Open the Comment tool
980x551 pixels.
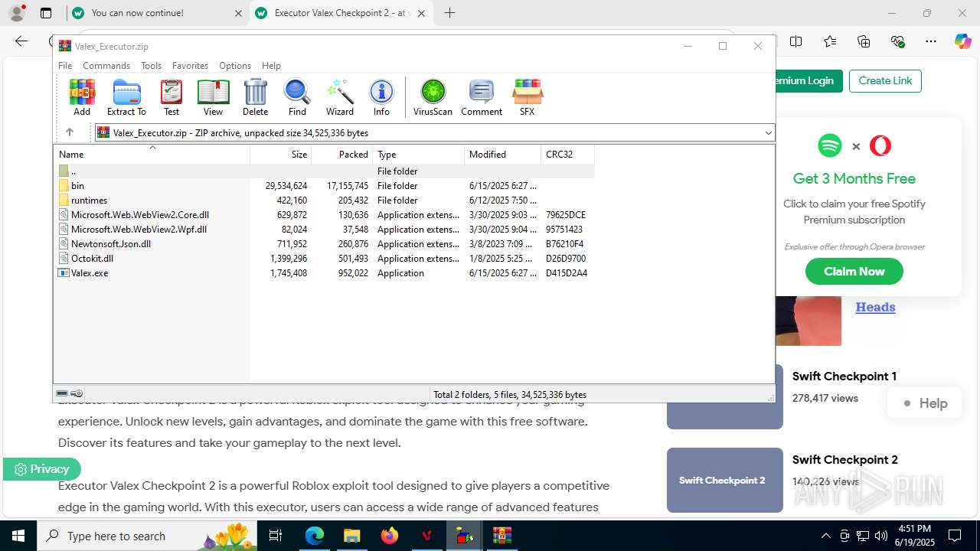tap(482, 97)
